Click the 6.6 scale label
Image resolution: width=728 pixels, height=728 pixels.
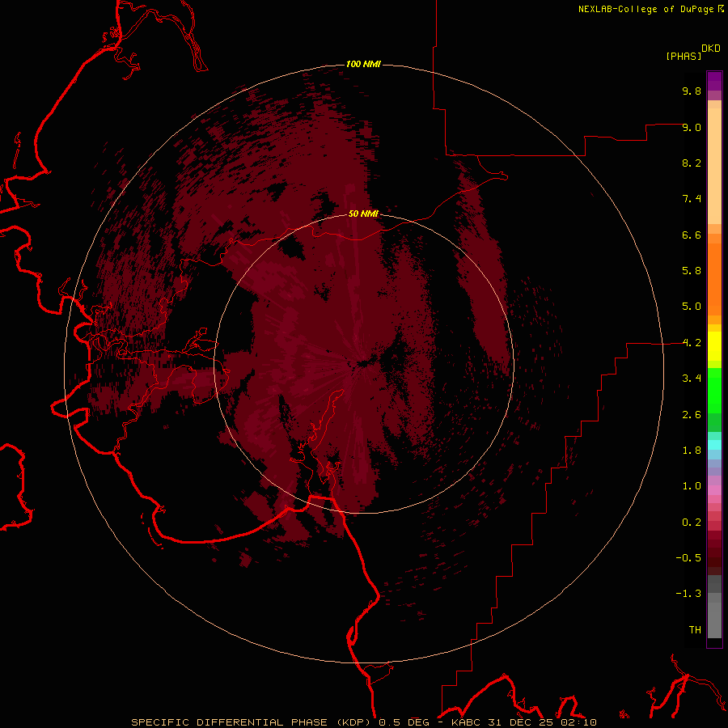point(692,235)
